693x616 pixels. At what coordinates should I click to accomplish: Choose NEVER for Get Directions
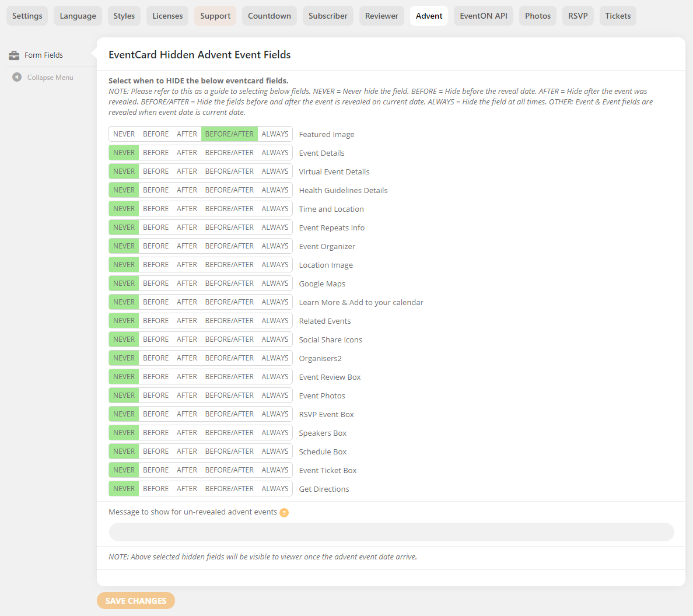(x=124, y=489)
